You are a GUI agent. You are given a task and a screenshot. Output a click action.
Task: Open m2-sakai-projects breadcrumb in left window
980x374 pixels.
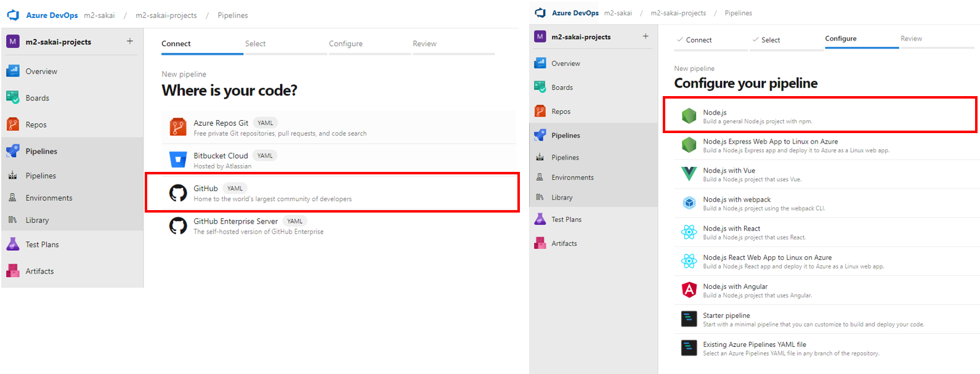166,15
